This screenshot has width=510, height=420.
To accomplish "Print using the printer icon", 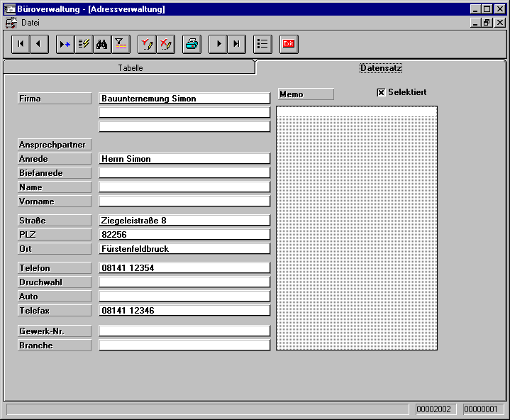I will tap(192, 44).
